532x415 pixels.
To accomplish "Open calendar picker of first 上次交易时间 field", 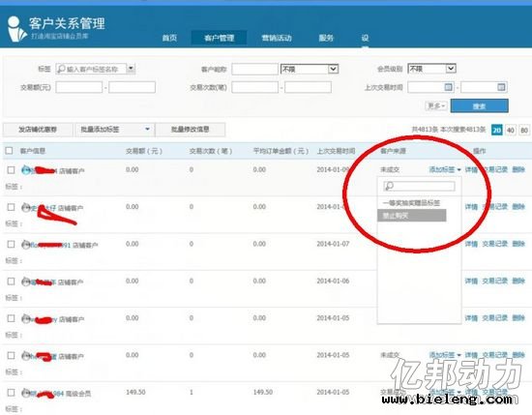I will click(448, 87).
